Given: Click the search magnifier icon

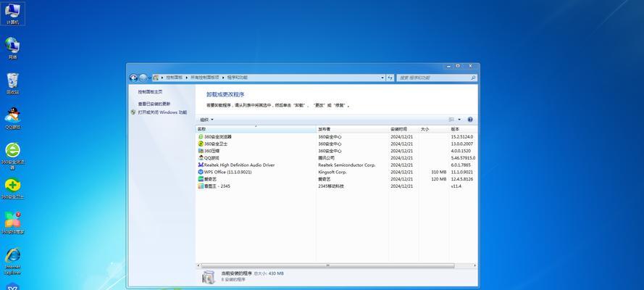Looking at the screenshot, I should coord(473,78).
